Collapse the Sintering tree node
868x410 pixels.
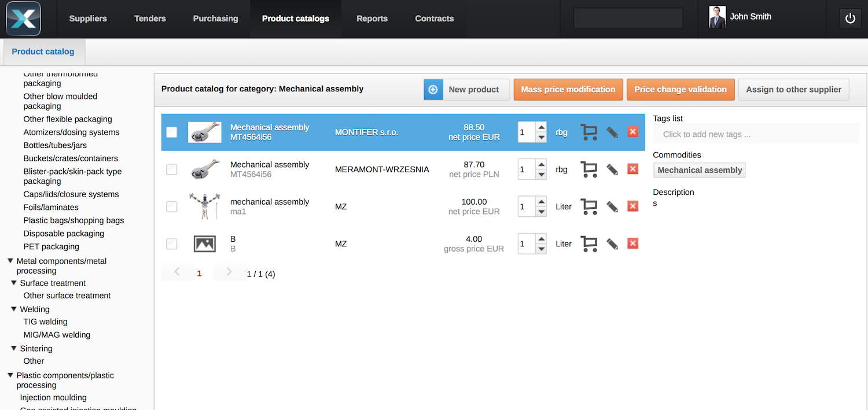[x=14, y=348]
